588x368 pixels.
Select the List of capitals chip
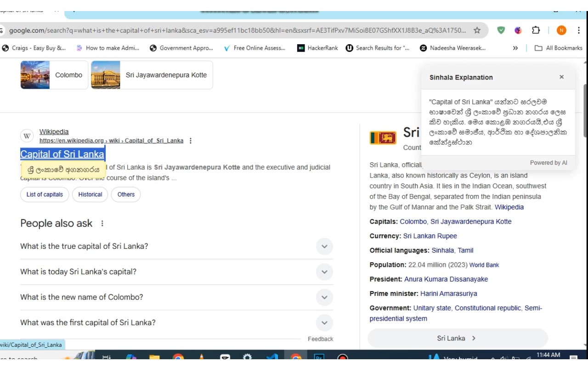click(45, 195)
